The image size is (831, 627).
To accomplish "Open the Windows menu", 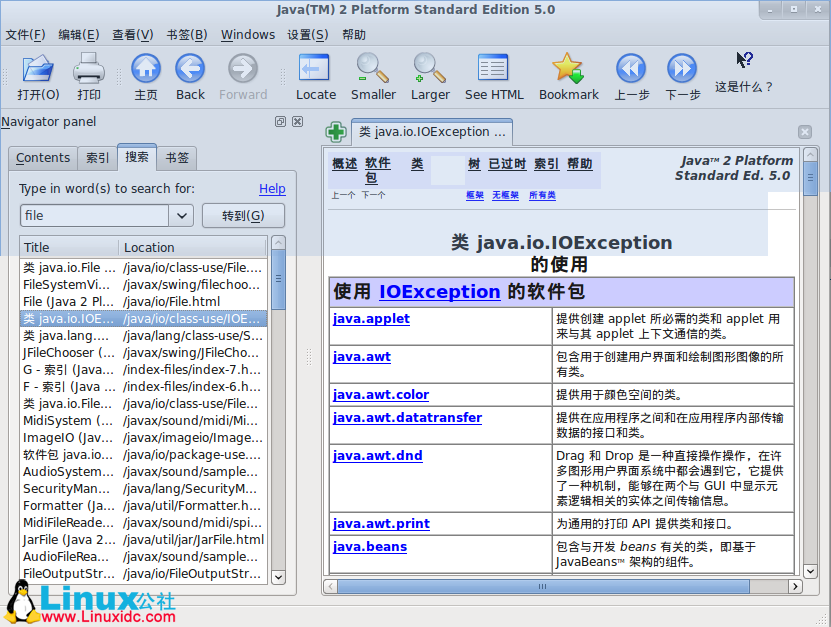I will point(248,35).
